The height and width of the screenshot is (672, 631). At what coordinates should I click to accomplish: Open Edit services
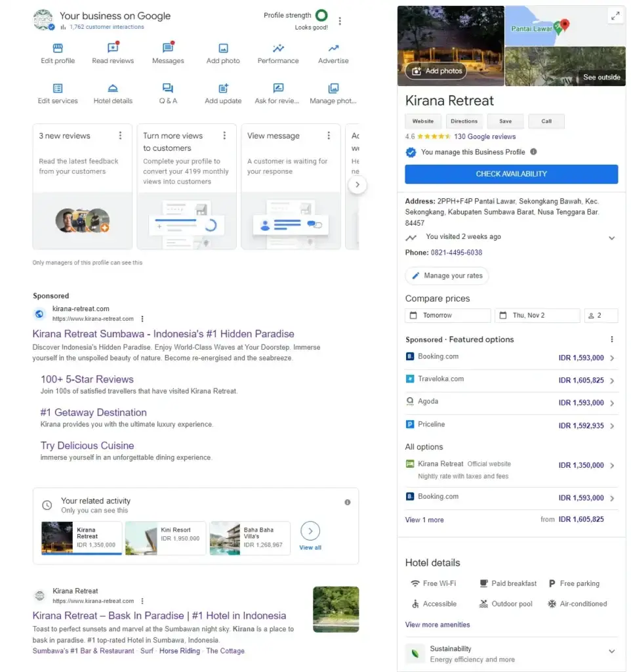pyautogui.click(x=57, y=88)
